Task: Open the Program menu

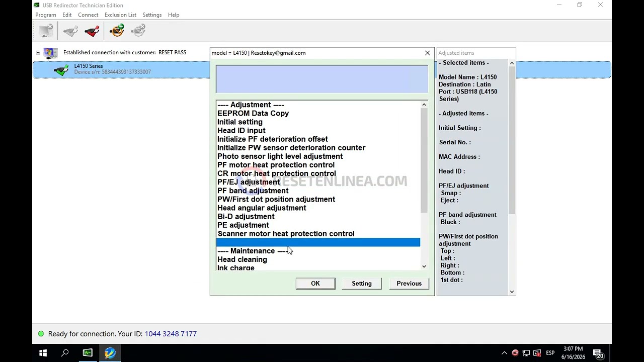Action: click(46, 15)
